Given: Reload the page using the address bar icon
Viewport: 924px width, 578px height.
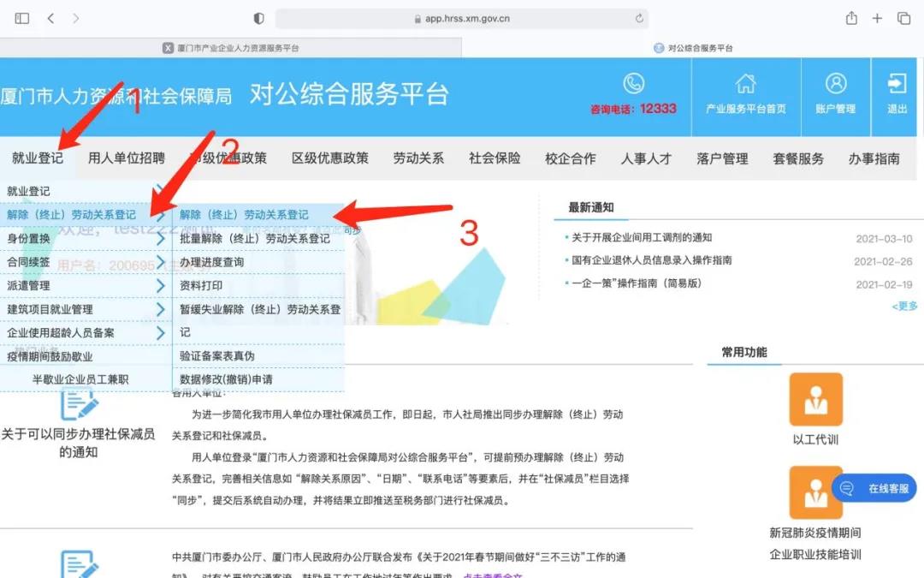Looking at the screenshot, I should (x=639, y=18).
